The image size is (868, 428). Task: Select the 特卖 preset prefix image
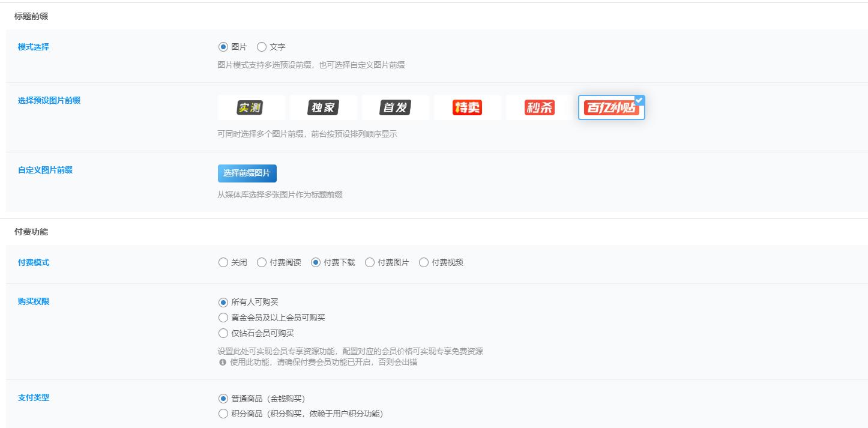point(467,107)
